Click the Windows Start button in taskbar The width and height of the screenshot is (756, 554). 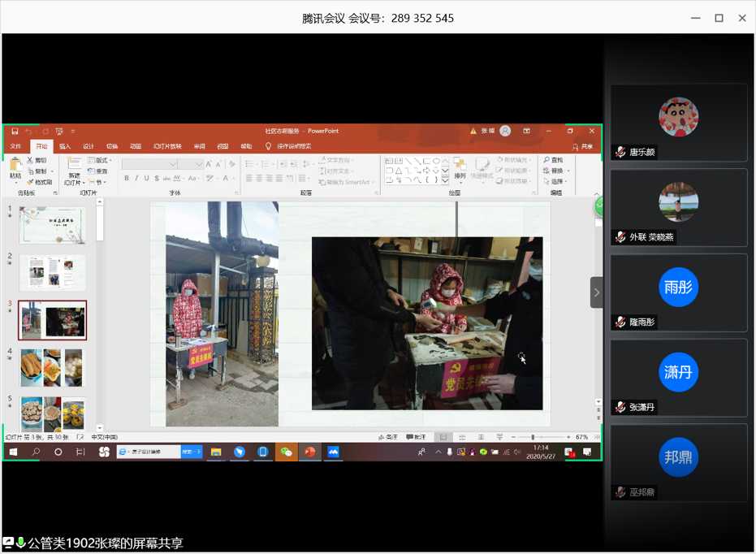click(x=14, y=452)
